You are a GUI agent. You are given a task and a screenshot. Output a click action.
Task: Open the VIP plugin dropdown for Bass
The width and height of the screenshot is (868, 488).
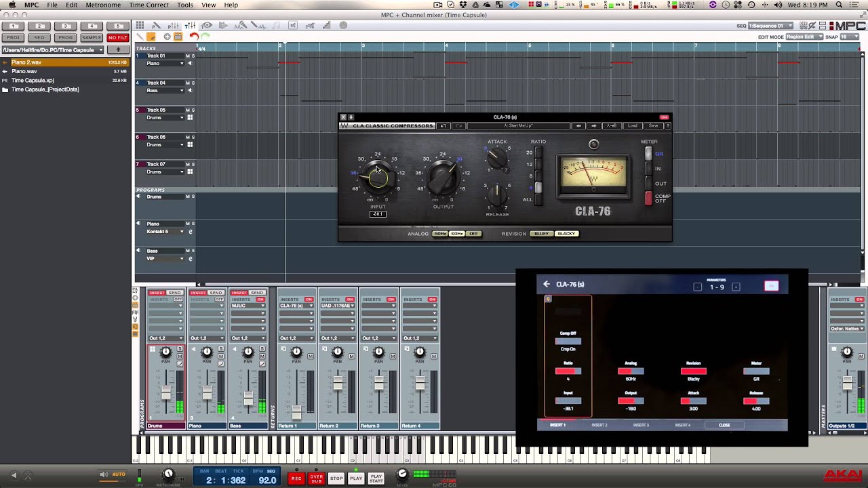165,259
